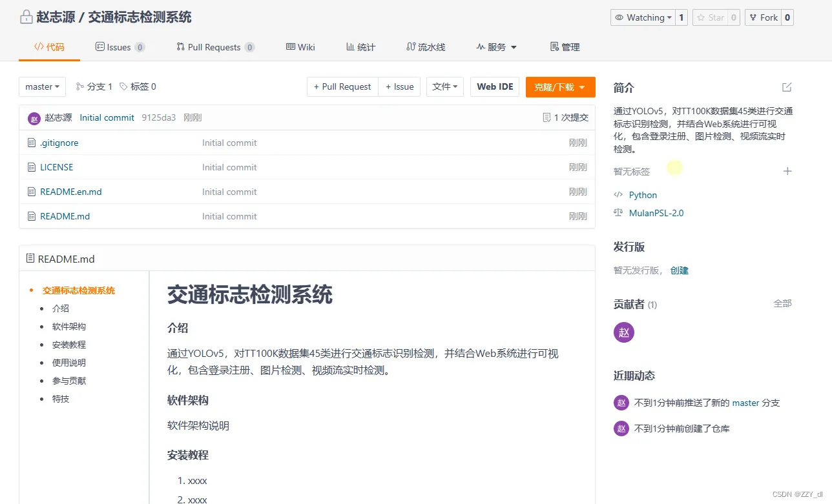Open the master branch dropdown

click(x=43, y=86)
